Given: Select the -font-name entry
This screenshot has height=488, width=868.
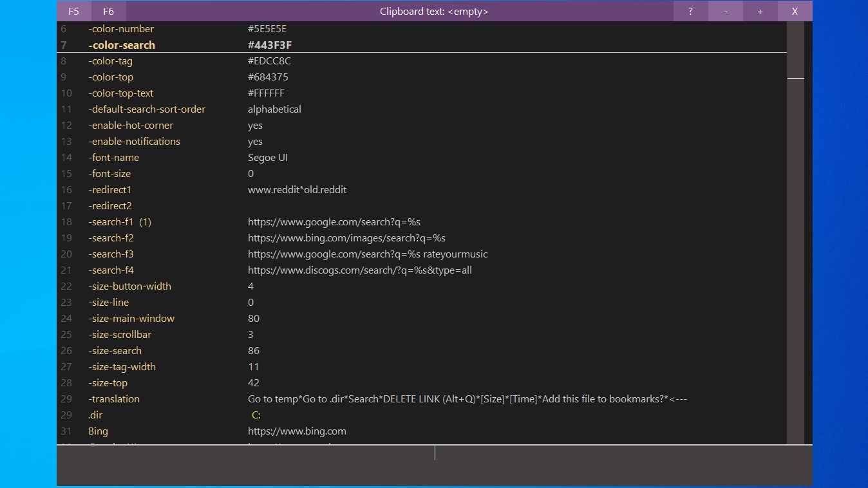Looking at the screenshot, I should (113, 158).
